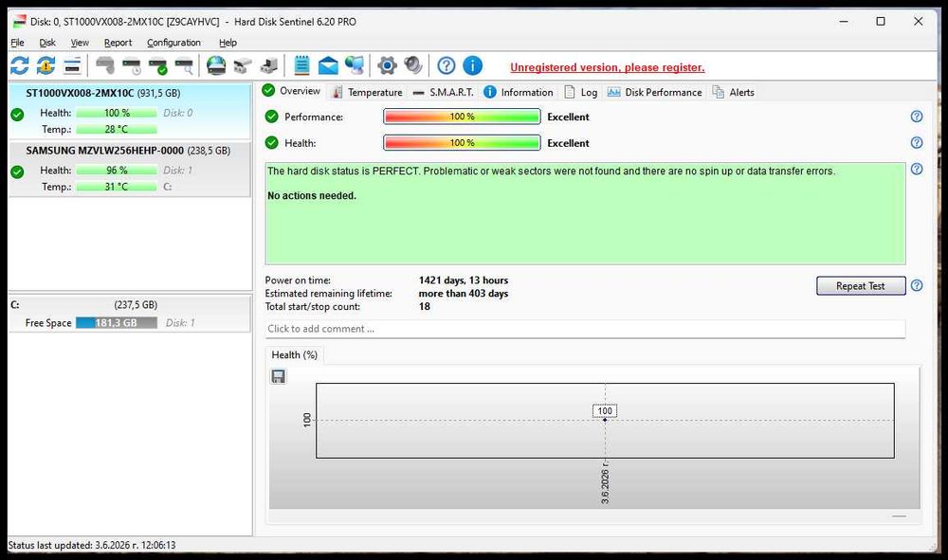Click the 'Click to add comment' field

585,329
